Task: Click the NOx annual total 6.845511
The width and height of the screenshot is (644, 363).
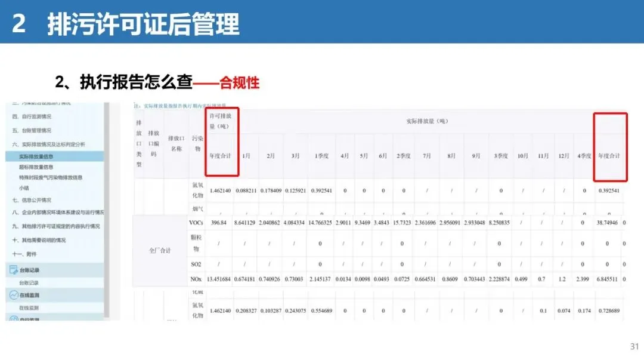Action: pos(607,279)
